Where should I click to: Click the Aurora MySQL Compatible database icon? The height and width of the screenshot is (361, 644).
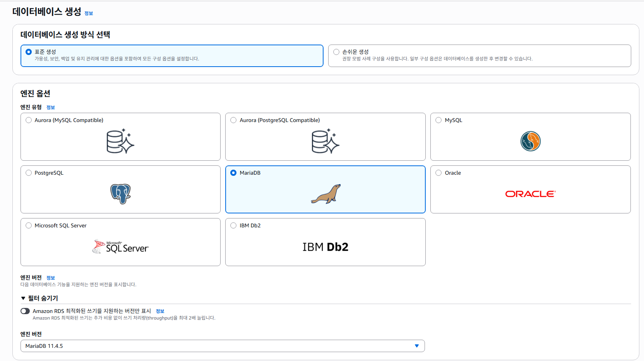coord(120,141)
